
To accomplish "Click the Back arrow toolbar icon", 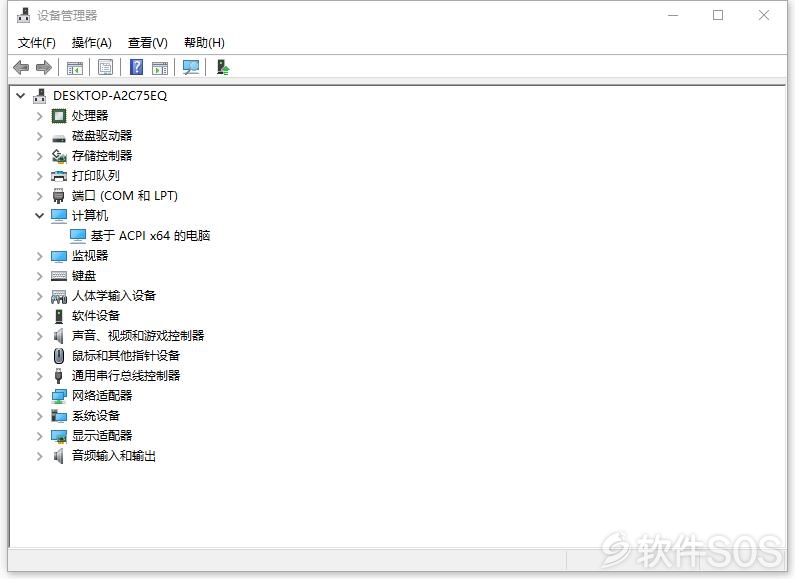I will pos(21,67).
